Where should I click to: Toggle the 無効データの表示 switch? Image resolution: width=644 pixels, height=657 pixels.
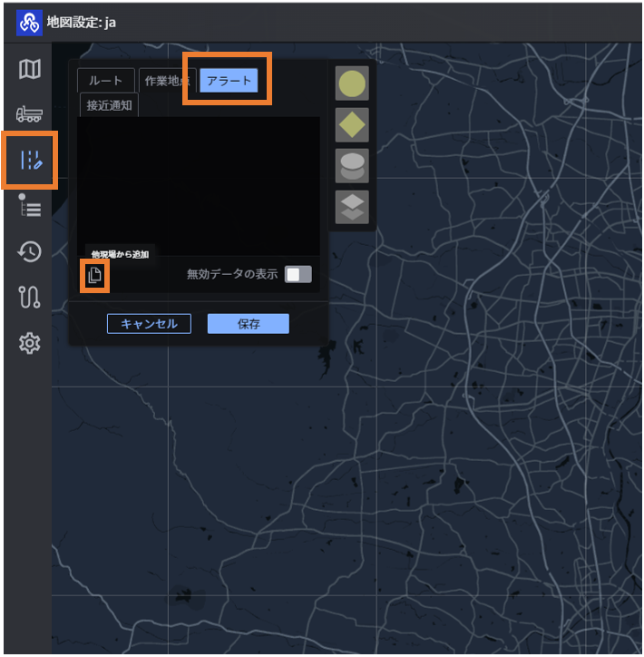pos(298,274)
